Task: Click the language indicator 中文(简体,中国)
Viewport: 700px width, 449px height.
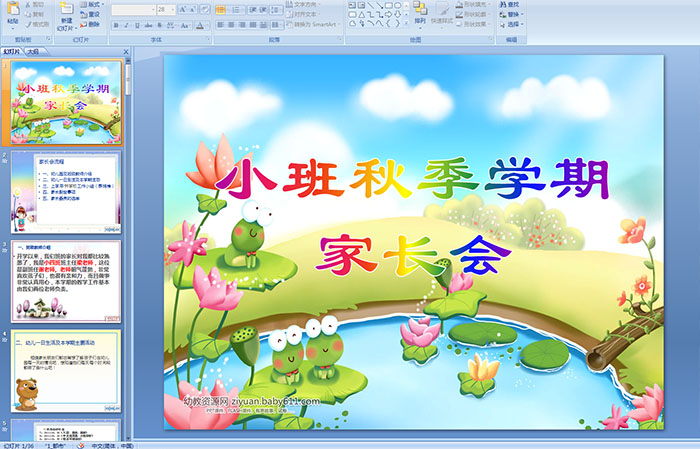Action: pyautogui.click(x=112, y=445)
